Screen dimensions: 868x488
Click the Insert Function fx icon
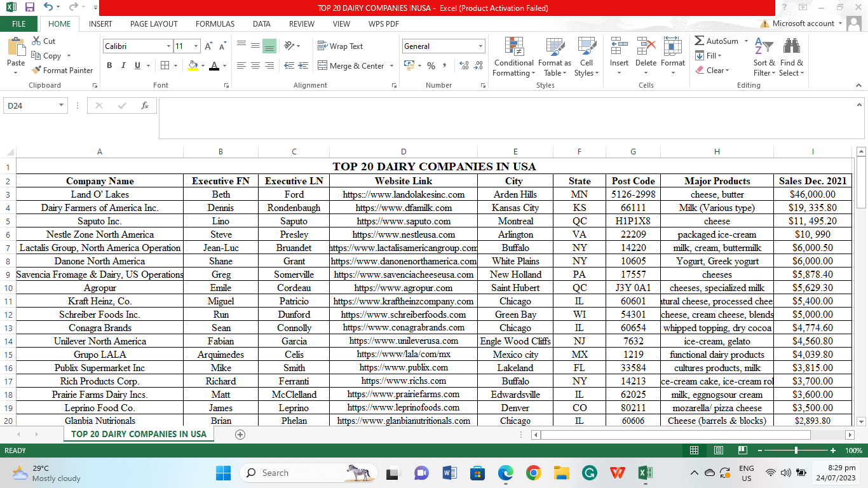145,105
